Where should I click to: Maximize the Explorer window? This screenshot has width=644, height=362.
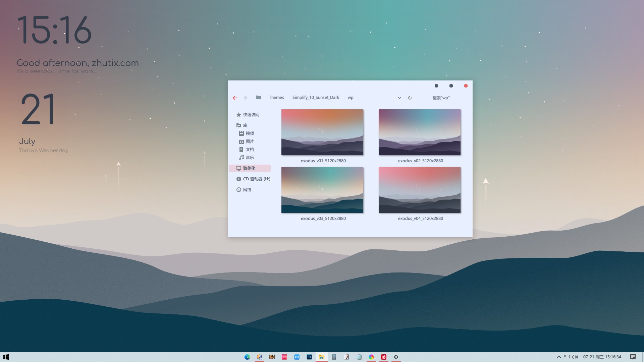tap(451, 86)
